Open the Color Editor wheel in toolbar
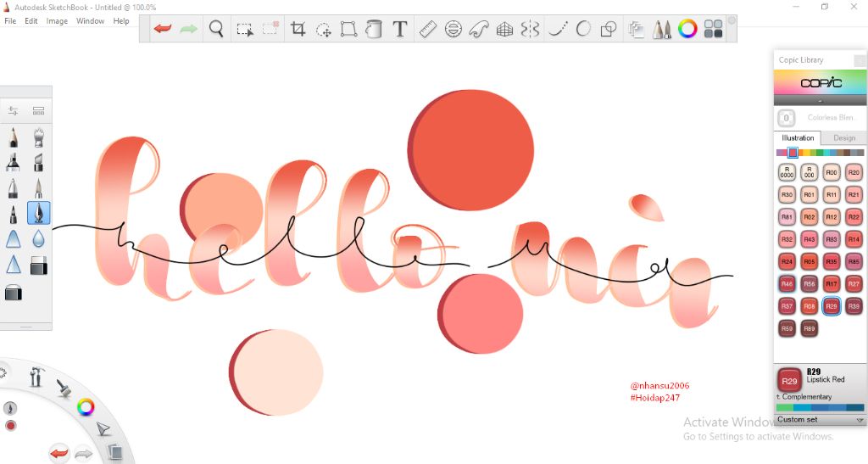Viewport: 868px width, 464px height. tap(687, 28)
